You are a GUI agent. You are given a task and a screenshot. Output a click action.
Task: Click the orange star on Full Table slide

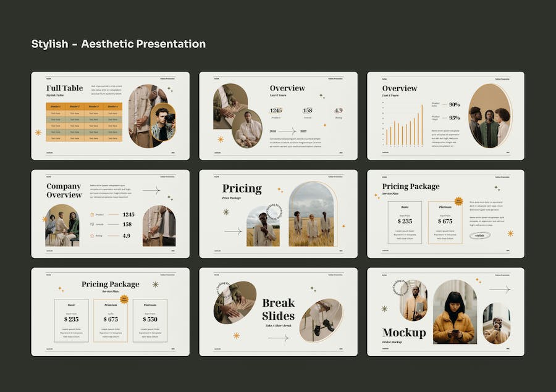pyautogui.click(x=38, y=132)
